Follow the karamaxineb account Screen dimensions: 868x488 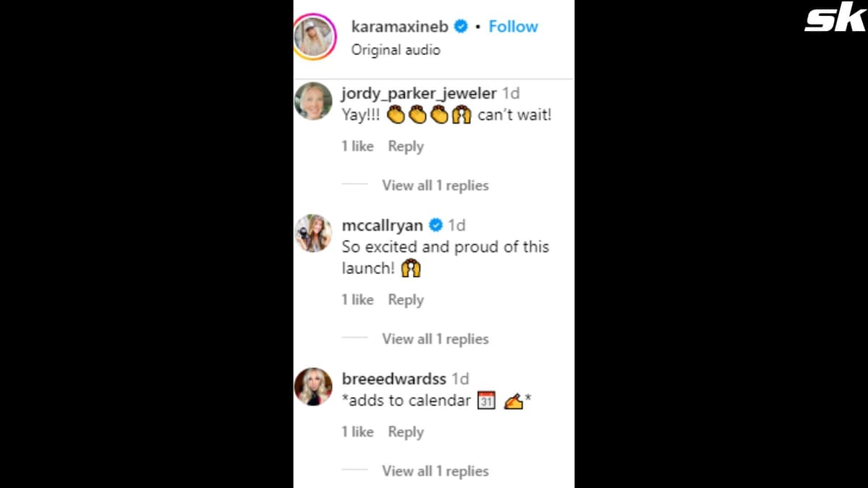[513, 27]
